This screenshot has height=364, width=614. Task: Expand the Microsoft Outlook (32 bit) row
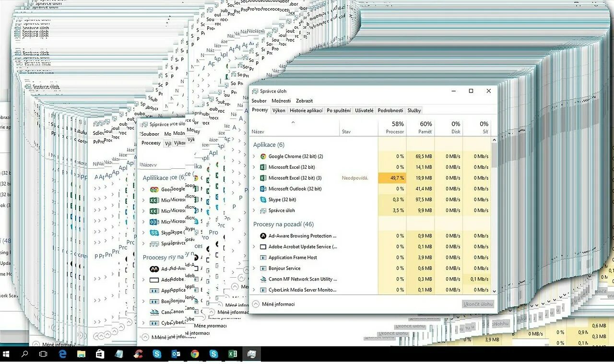[254, 188]
